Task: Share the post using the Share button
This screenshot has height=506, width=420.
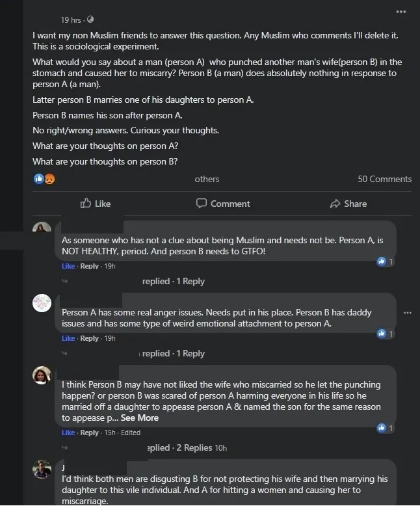Action: pyautogui.click(x=348, y=204)
